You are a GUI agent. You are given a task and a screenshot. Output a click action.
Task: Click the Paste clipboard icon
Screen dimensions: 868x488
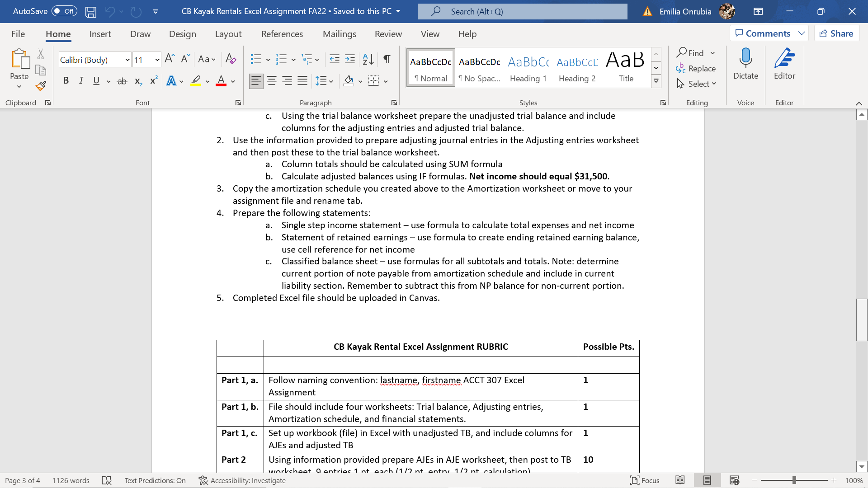point(19,59)
